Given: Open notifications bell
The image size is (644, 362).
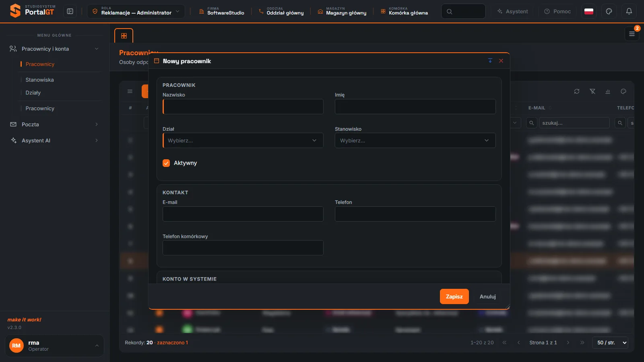Looking at the screenshot, I should click(x=629, y=11).
